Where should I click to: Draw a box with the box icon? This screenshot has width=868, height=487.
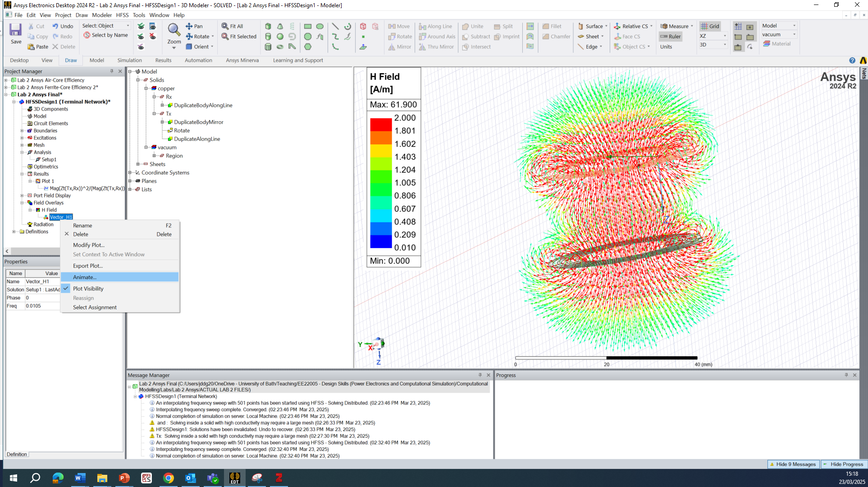click(268, 26)
